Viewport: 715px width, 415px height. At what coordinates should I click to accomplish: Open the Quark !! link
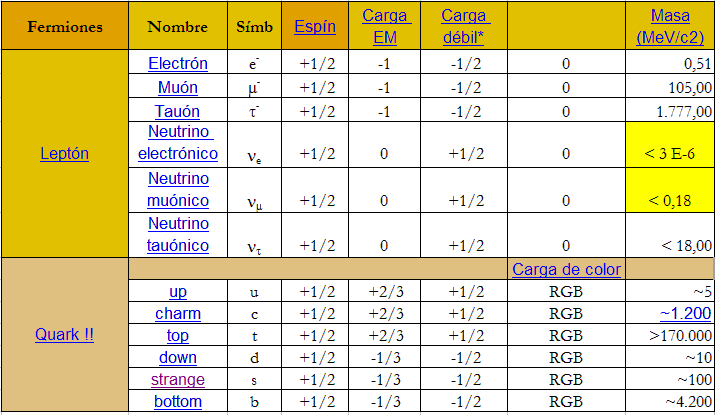[64, 335]
